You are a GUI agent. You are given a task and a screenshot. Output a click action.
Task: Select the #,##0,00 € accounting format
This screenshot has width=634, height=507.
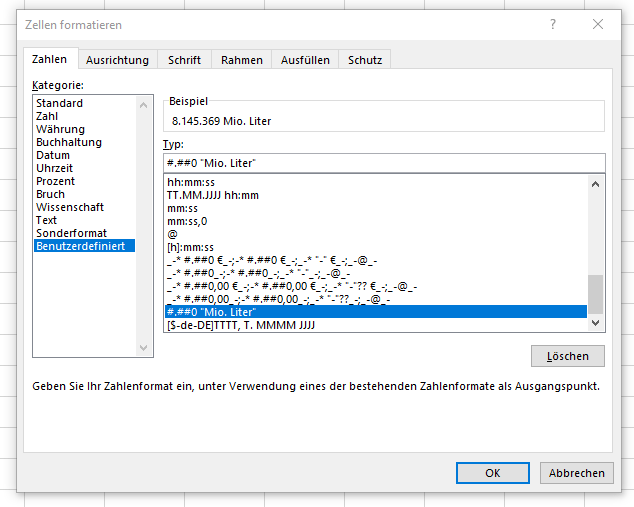tap(376, 286)
